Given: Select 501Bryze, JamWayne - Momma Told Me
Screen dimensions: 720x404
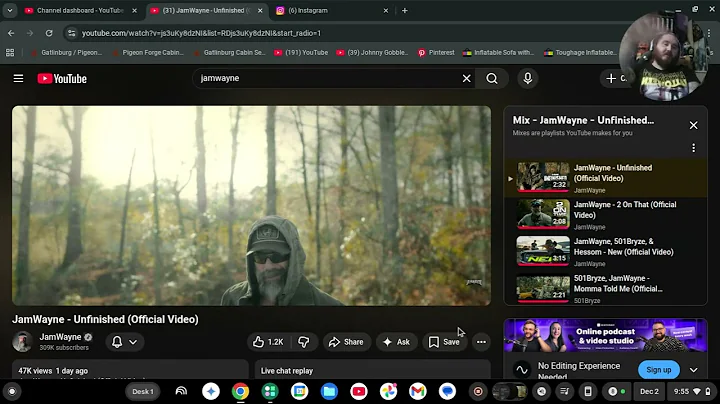Looking at the screenshot, I should tap(605, 288).
